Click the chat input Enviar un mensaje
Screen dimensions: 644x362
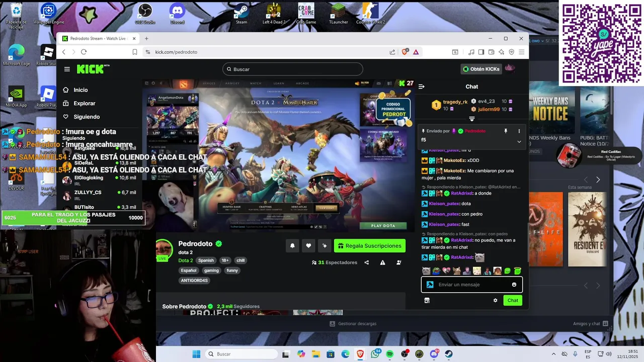click(x=472, y=285)
